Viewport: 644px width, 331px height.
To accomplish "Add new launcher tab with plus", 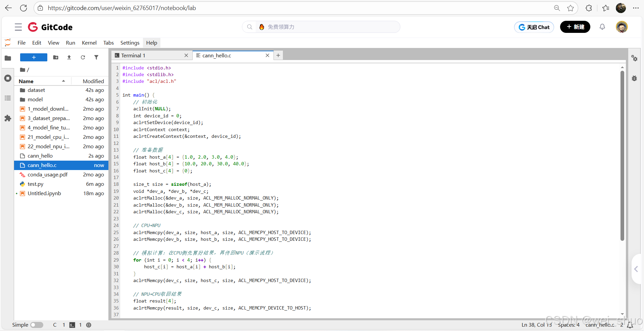I will (278, 56).
